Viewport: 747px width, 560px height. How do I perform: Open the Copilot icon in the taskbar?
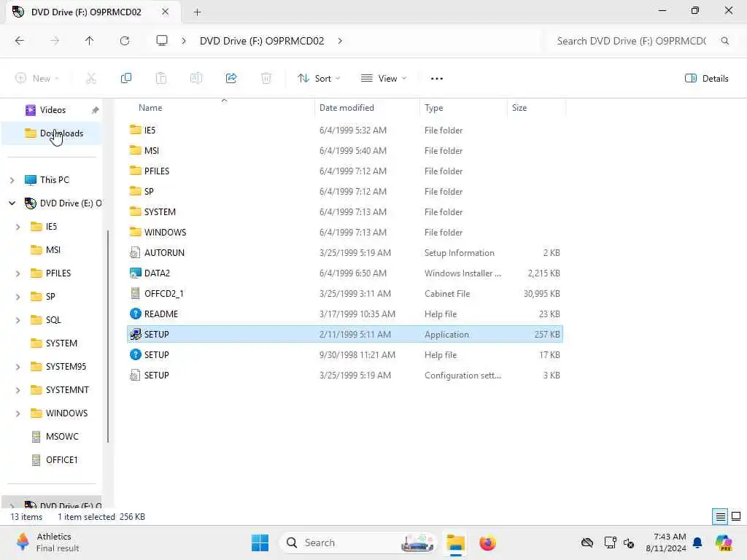click(724, 542)
